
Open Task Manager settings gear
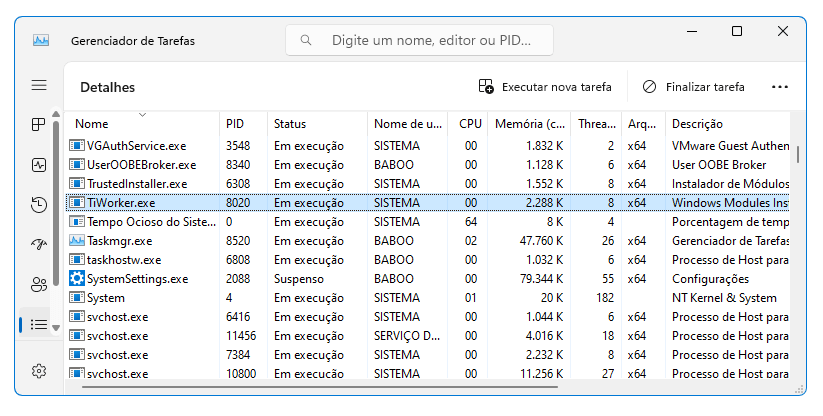[x=39, y=371]
